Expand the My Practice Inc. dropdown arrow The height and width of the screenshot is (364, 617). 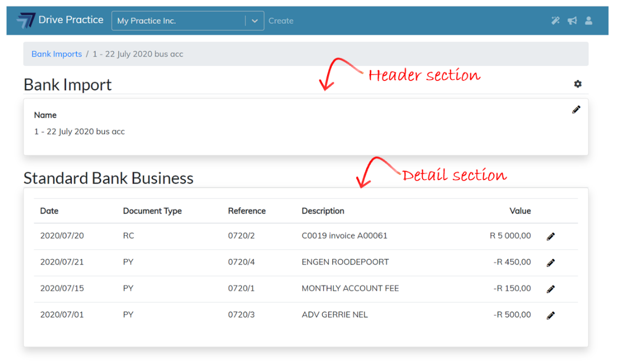click(255, 21)
